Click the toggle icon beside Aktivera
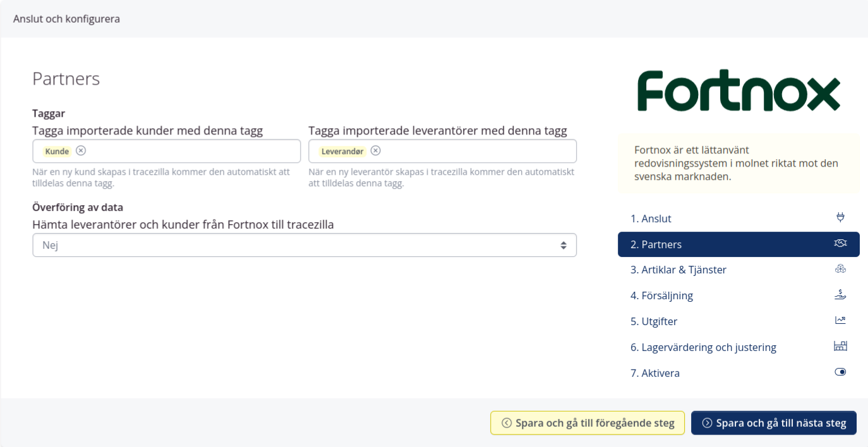The height and width of the screenshot is (447, 868). point(840,372)
